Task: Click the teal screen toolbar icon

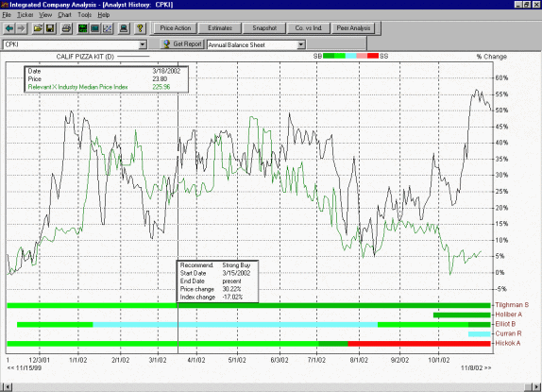Action: click(x=95, y=28)
